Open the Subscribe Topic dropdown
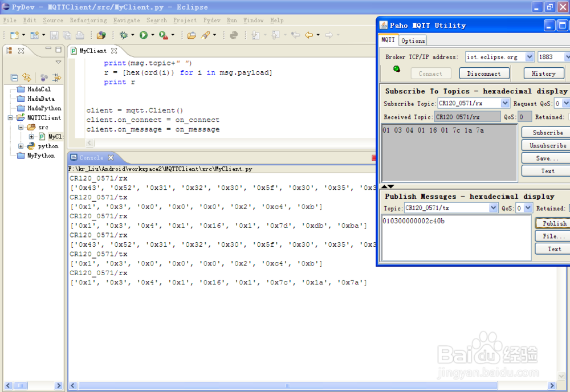 point(505,103)
